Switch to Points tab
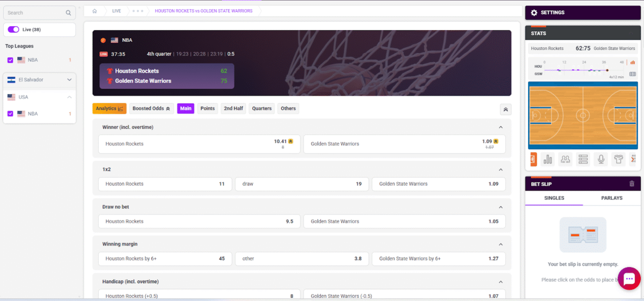644x301 pixels. pos(208,108)
